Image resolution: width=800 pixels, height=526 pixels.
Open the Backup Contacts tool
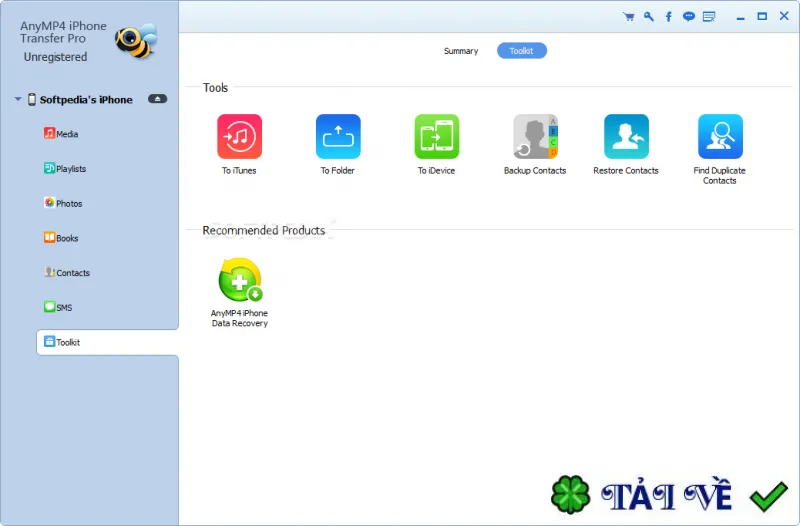(535, 137)
